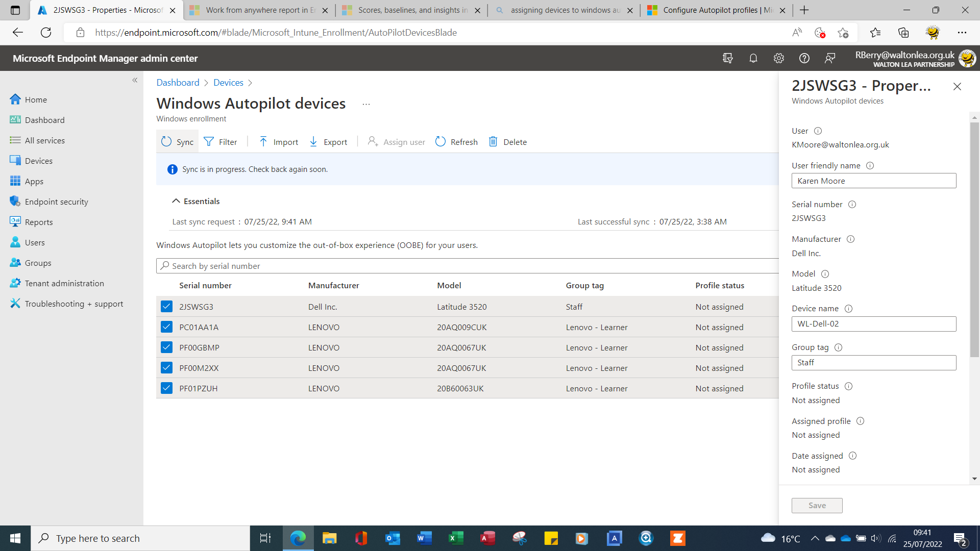Open browser Settings and more menu

(962, 33)
